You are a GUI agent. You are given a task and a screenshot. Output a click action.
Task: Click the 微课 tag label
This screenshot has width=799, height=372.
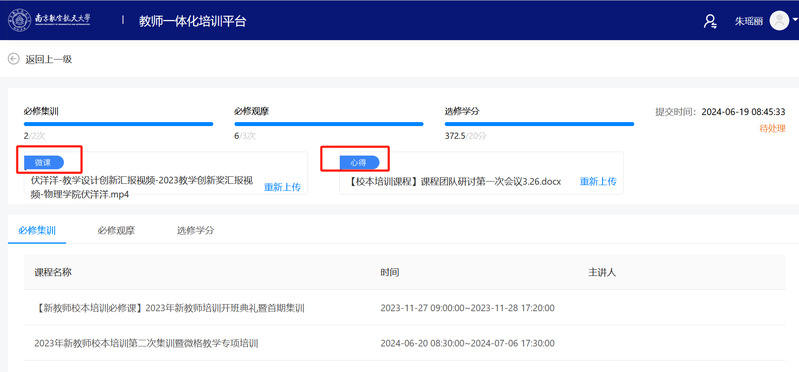coord(44,163)
